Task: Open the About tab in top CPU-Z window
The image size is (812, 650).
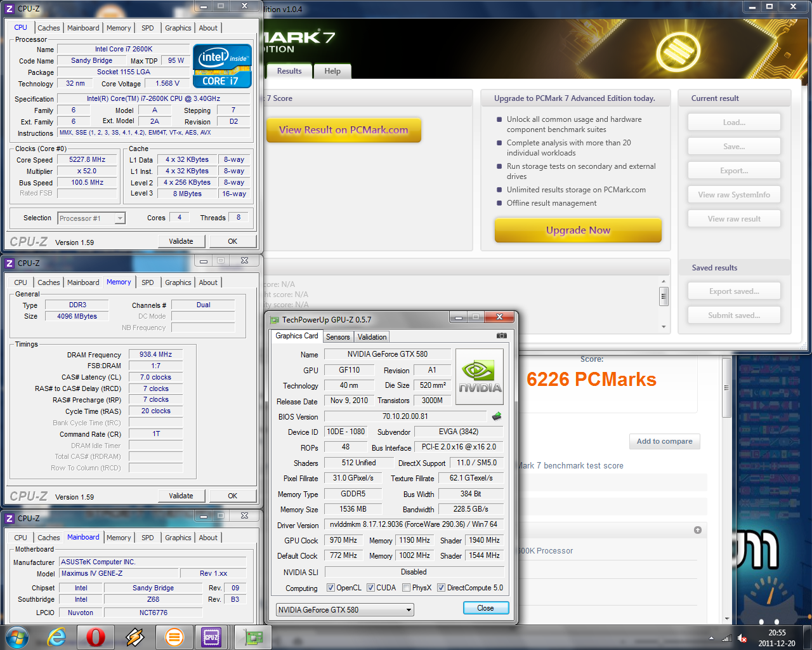Action: (208, 28)
